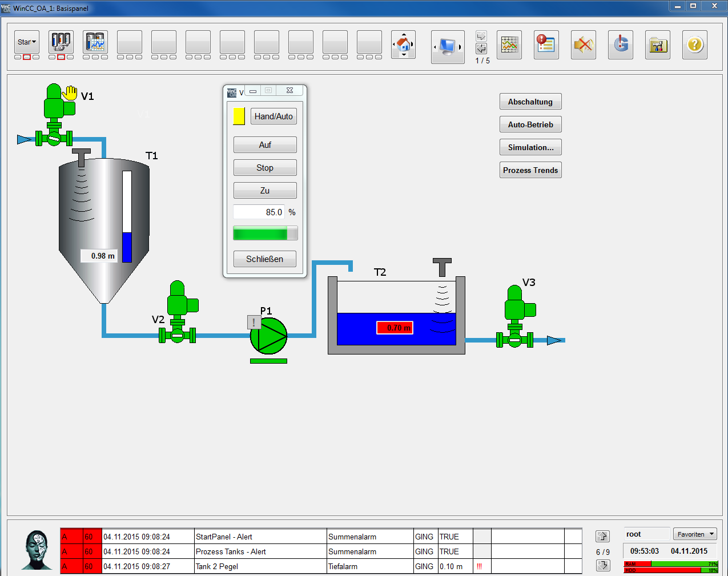Click the trend chart toolbar icon
The height and width of the screenshot is (576, 728).
pyautogui.click(x=509, y=45)
